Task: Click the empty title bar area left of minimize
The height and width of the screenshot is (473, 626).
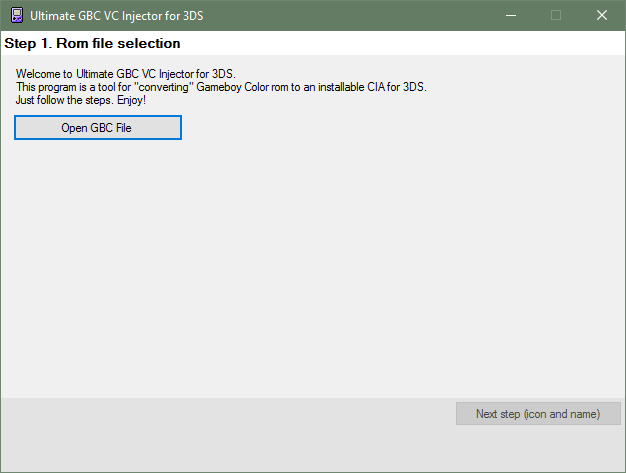Action: click(350, 15)
